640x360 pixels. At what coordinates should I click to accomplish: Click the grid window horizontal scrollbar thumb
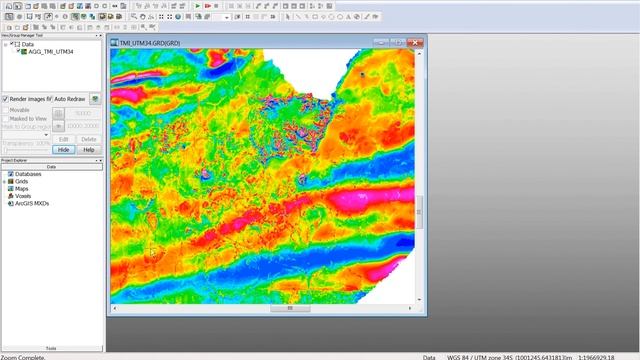(290, 308)
